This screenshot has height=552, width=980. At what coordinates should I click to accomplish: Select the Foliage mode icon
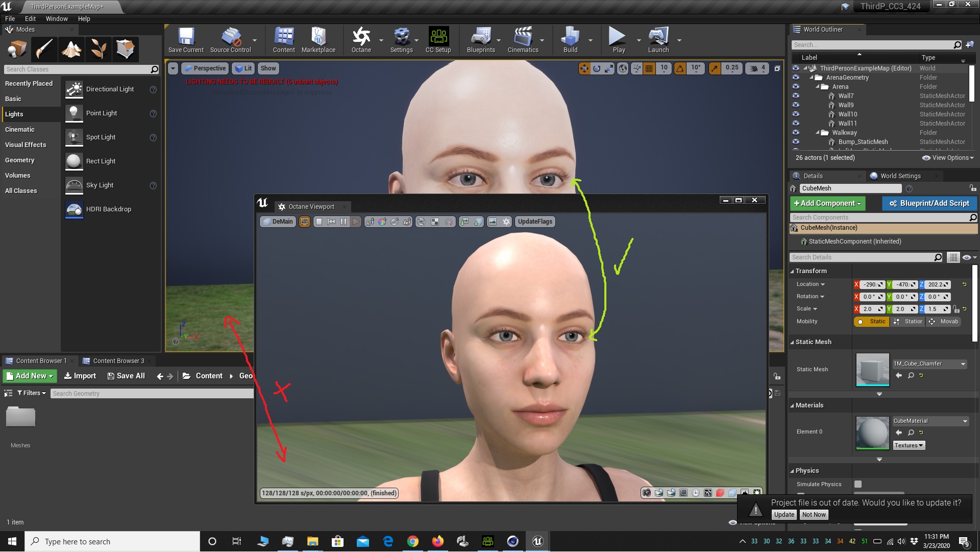pos(98,50)
